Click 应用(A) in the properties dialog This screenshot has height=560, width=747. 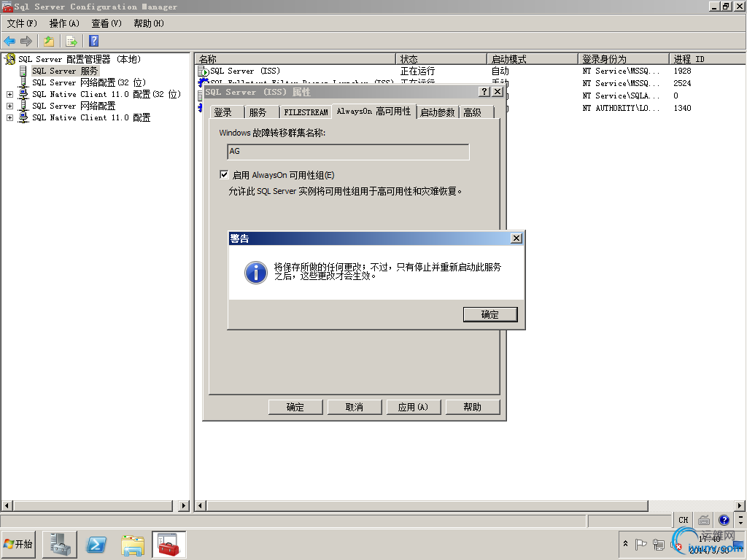click(414, 407)
